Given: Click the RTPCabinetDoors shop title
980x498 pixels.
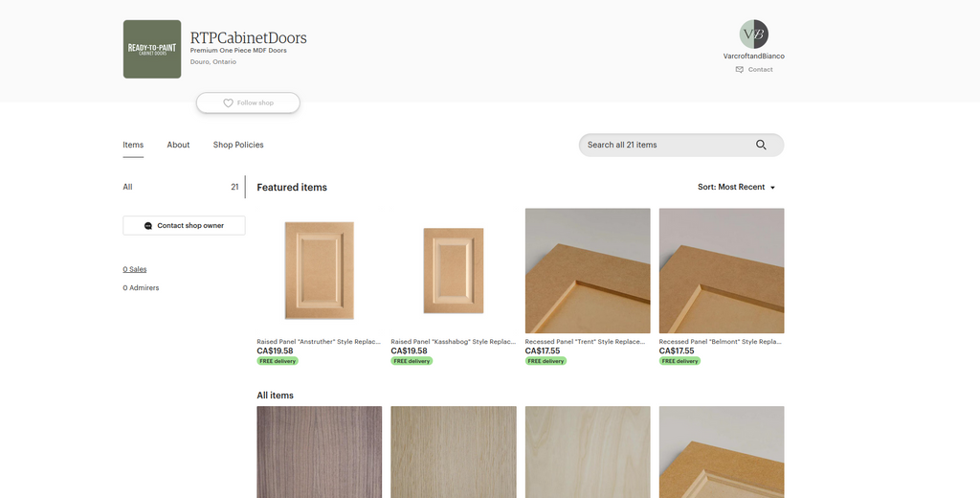Looking at the screenshot, I should click(x=248, y=37).
